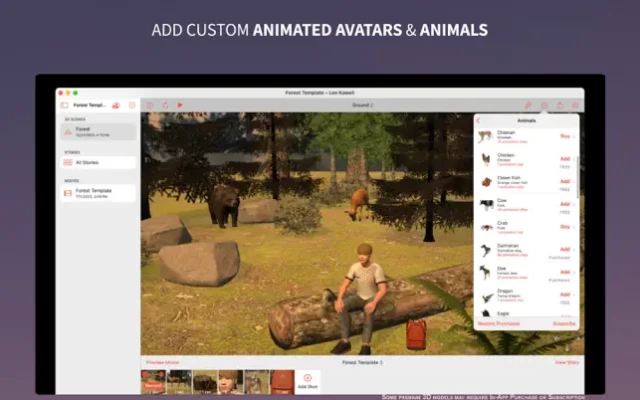Viewport: 640px width, 400px height.
Task: Click Restore Purchases link
Action: pos(498,324)
